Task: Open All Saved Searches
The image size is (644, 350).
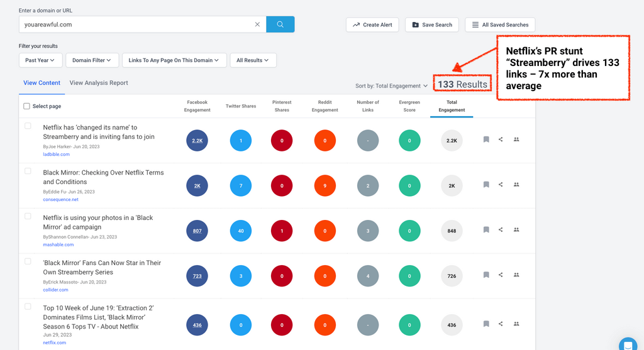Action: click(500, 25)
